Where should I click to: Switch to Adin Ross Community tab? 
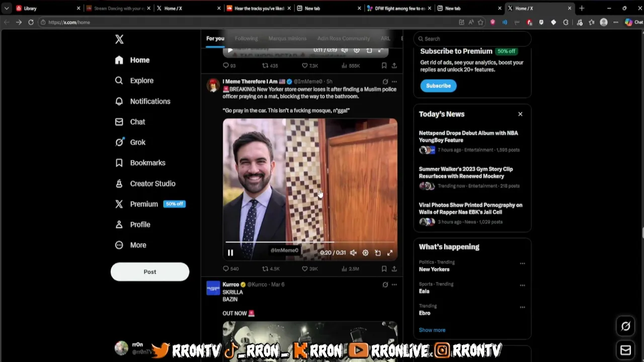click(344, 38)
